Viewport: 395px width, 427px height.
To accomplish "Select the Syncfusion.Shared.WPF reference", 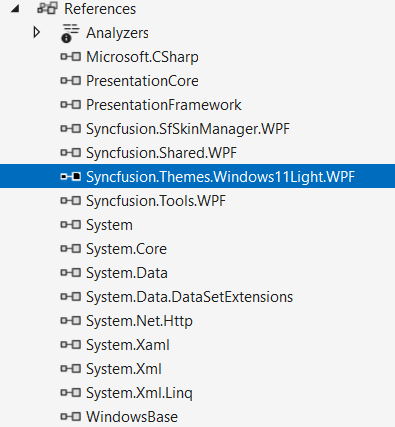I will tap(161, 153).
